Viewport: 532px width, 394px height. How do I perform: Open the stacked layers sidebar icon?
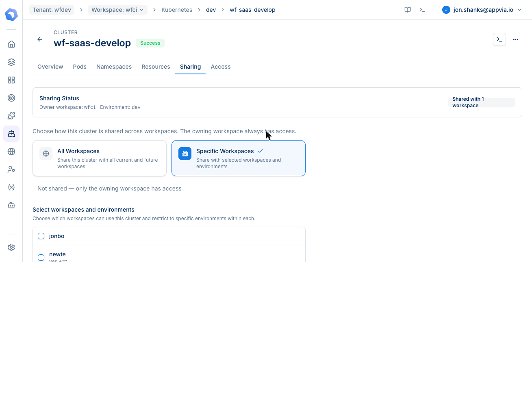[x=11, y=62]
